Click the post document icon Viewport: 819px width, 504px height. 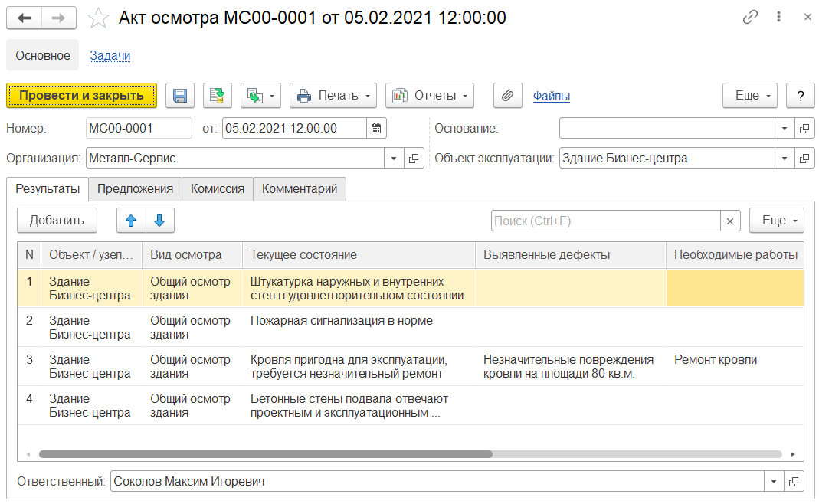pyautogui.click(x=218, y=96)
